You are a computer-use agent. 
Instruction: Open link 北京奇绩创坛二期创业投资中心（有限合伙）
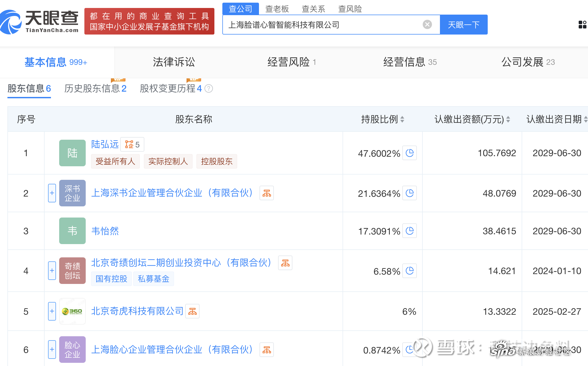tap(181, 263)
